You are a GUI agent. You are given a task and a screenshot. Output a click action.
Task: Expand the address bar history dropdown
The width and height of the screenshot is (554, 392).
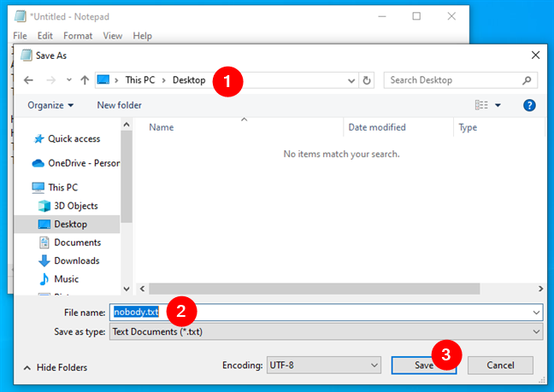click(351, 81)
